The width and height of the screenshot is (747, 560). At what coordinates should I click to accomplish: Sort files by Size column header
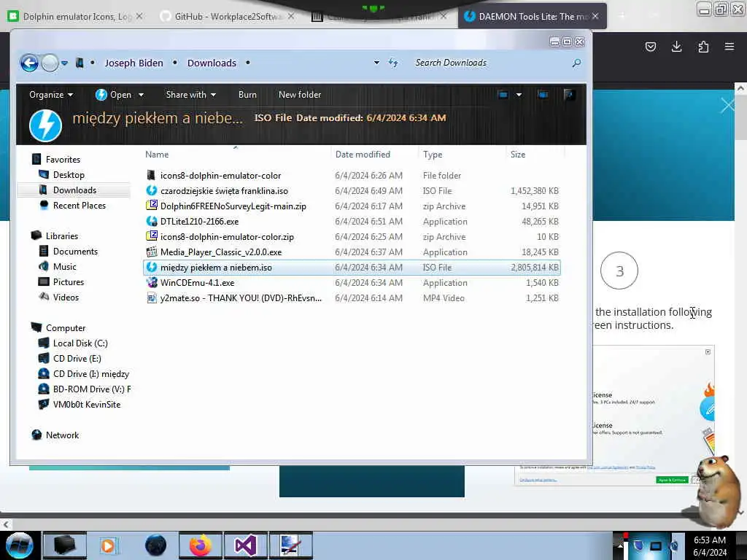pos(518,155)
